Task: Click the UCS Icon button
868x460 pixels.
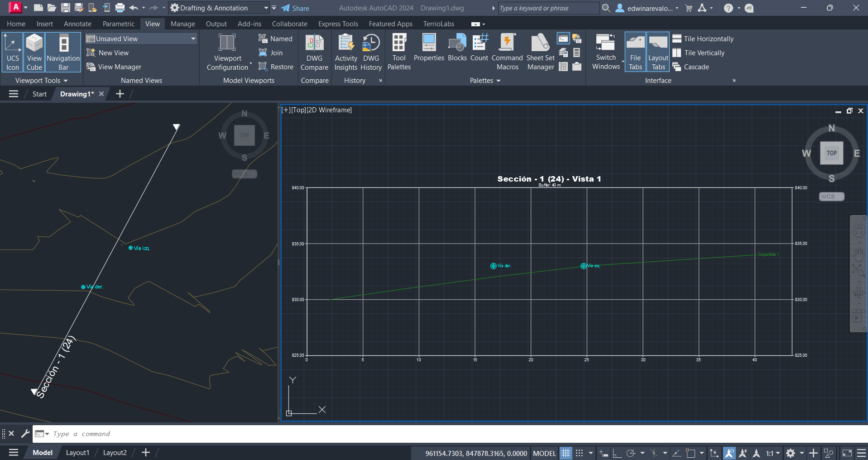Action: point(13,52)
